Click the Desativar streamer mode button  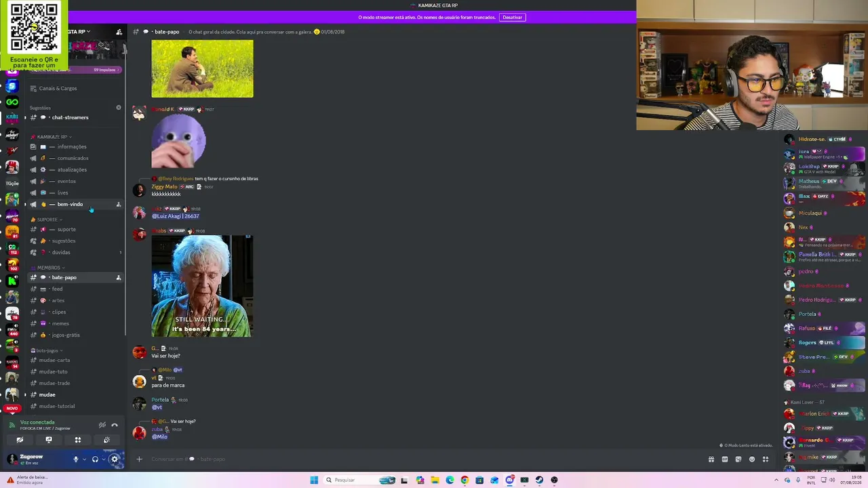pos(512,17)
